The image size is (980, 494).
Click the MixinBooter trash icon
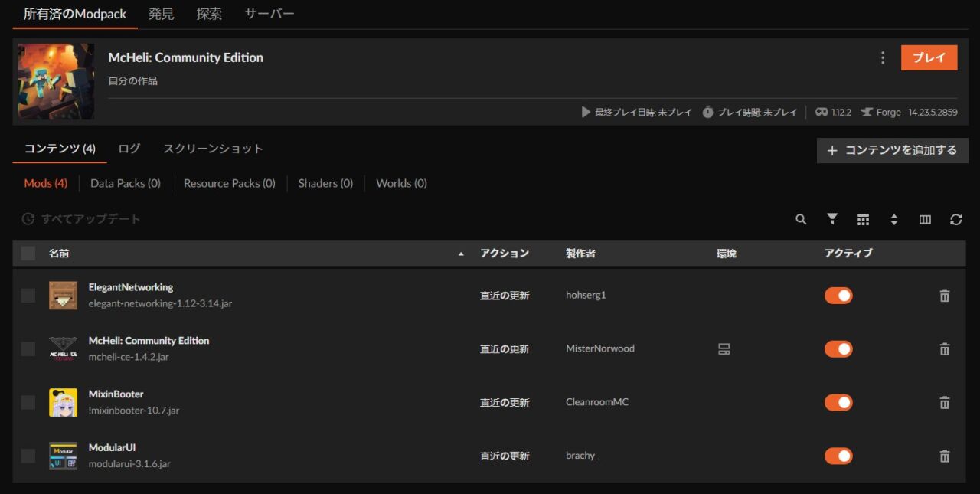944,403
